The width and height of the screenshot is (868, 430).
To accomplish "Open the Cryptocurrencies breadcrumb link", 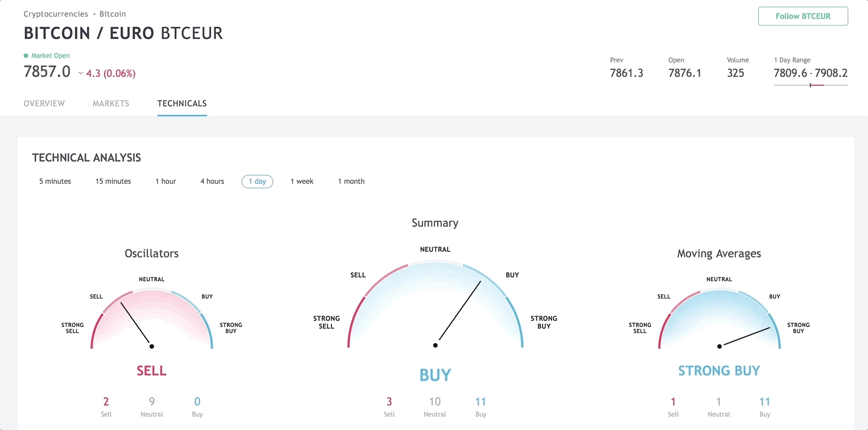I will (56, 14).
